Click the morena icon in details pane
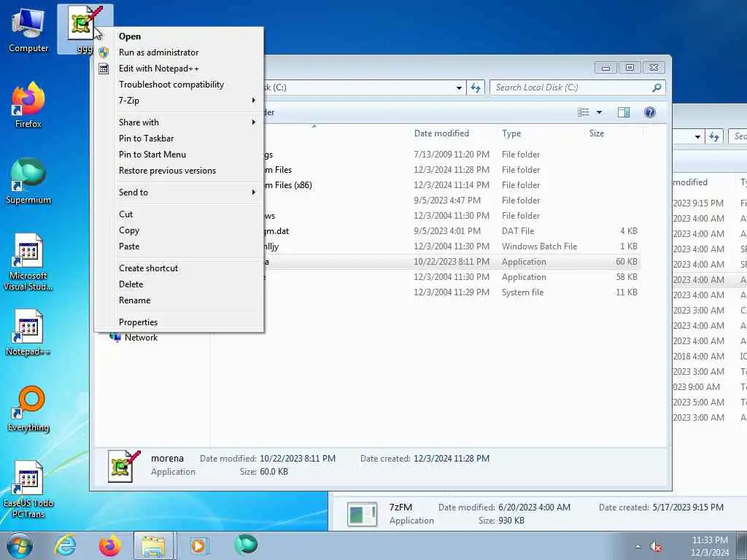The height and width of the screenshot is (560, 747). click(124, 466)
